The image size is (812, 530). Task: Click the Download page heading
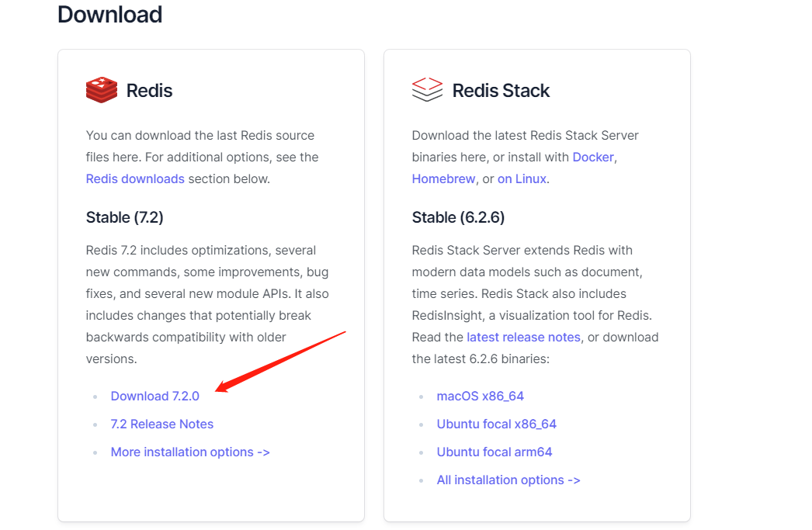[x=109, y=14]
